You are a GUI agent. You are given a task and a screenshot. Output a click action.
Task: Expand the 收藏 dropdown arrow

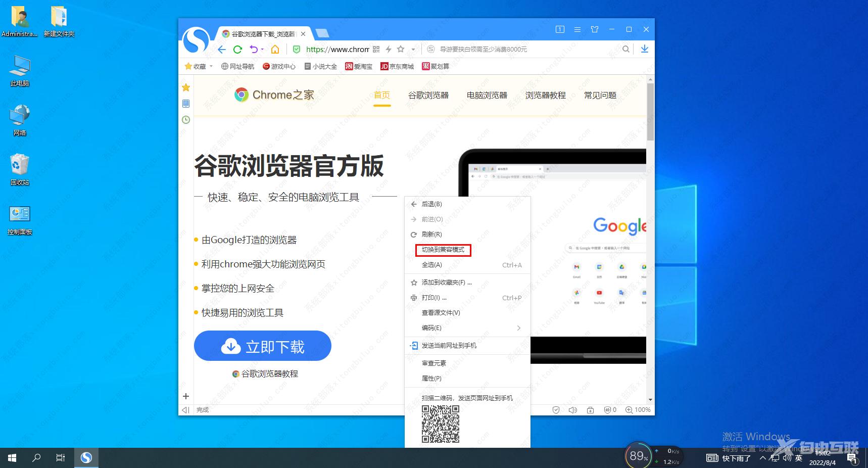tap(211, 66)
